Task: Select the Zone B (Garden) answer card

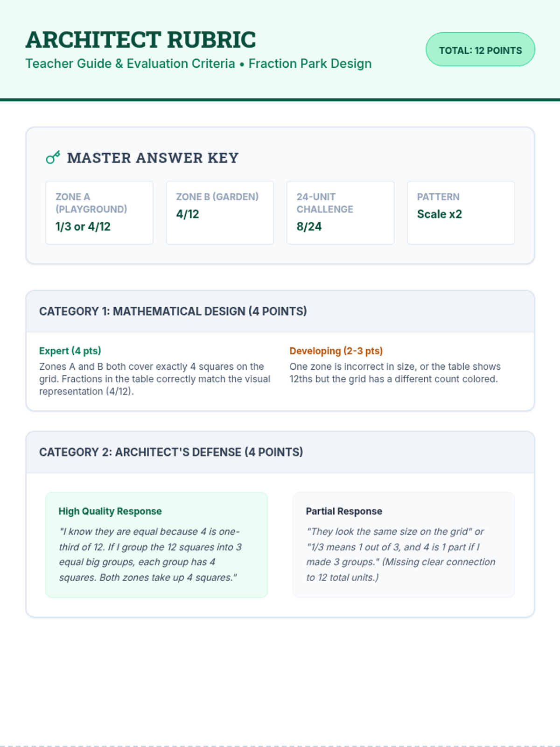Action: tap(220, 212)
